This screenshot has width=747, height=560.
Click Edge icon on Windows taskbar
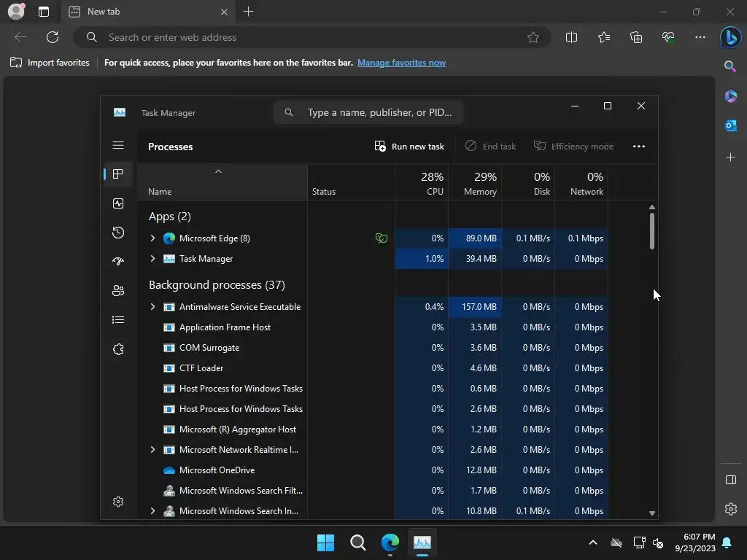coord(390,542)
